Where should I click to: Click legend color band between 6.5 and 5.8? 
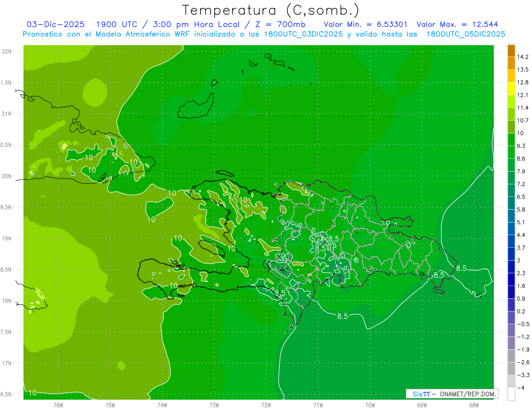click(511, 203)
